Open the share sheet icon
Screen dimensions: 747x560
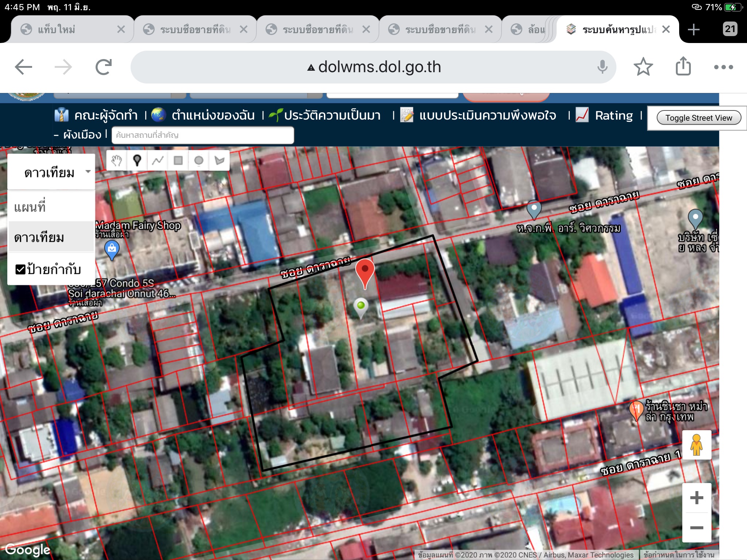tap(683, 66)
